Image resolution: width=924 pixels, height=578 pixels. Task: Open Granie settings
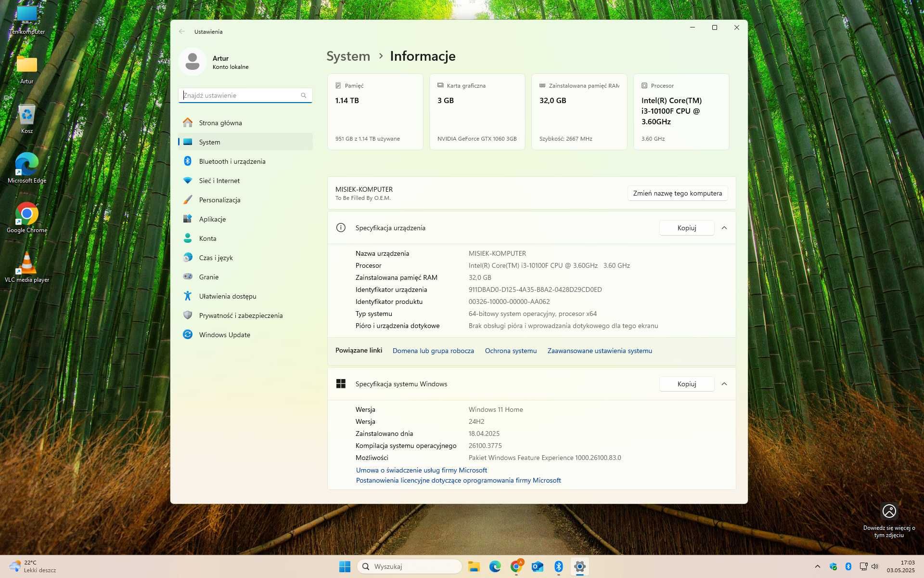click(x=245, y=277)
